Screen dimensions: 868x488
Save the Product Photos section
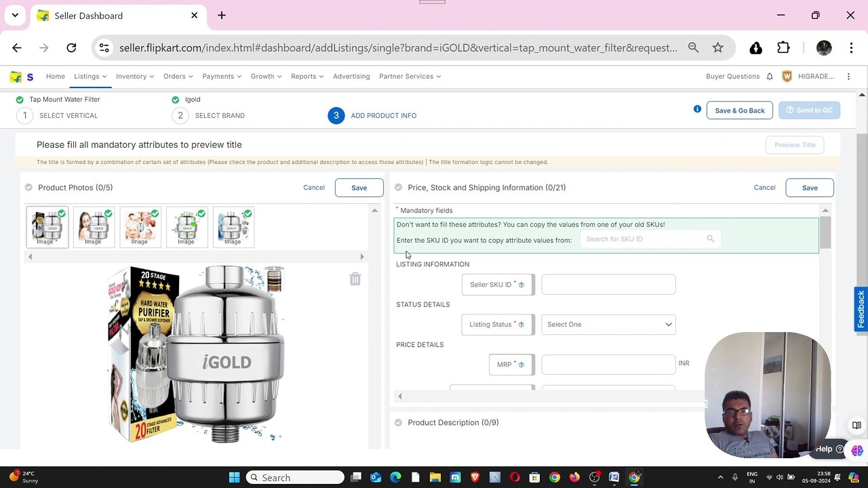[359, 188]
